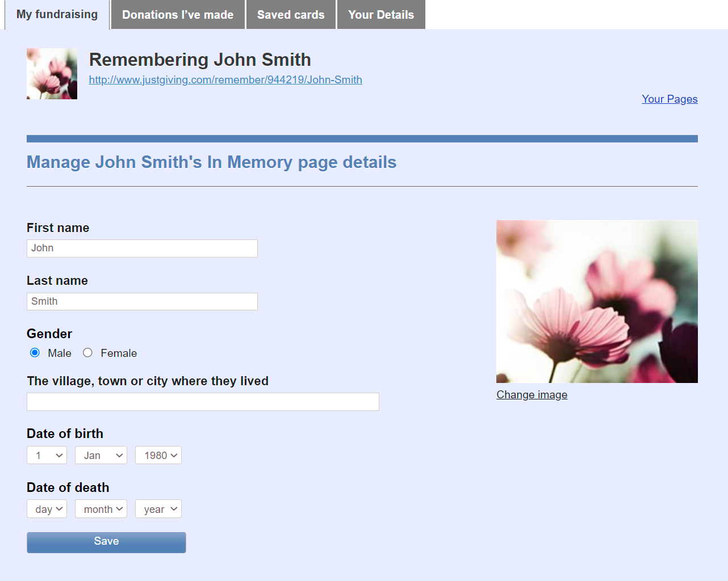This screenshot has height=581, width=728.
Task: Select the Male gender radio button
Action: click(x=35, y=352)
